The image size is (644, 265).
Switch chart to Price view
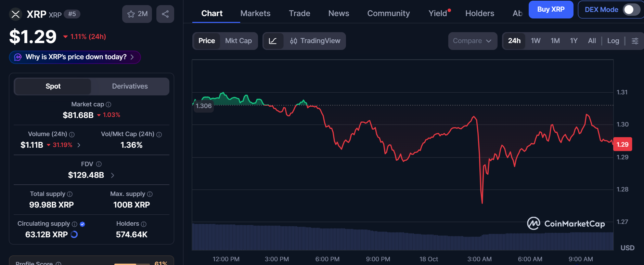(207, 41)
